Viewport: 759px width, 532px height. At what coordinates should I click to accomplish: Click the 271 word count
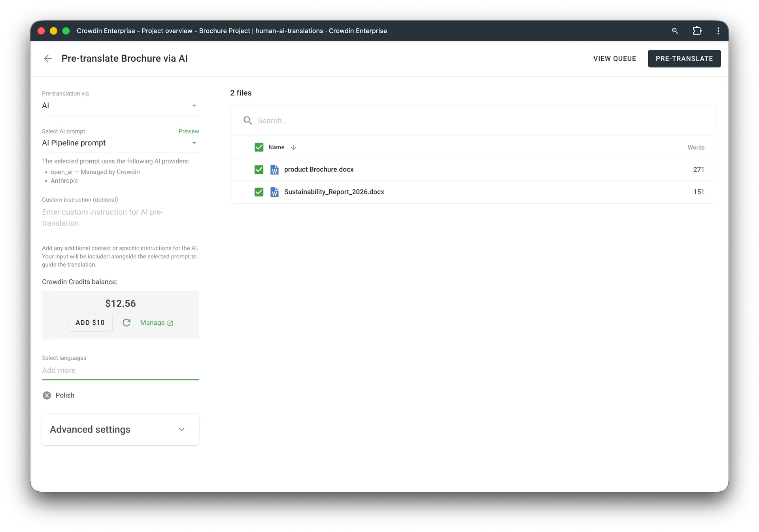click(x=699, y=169)
